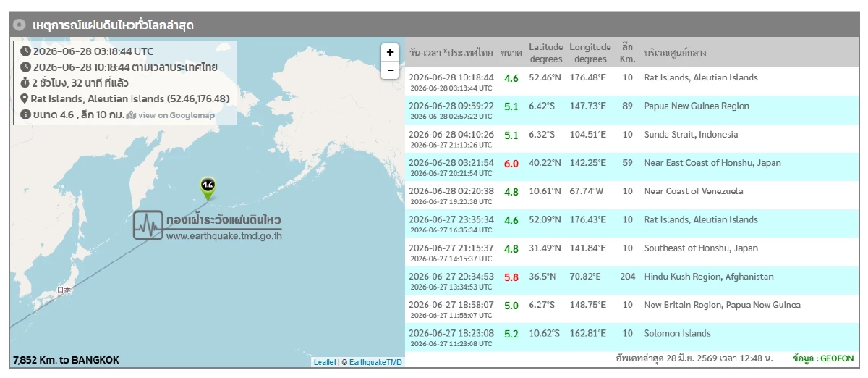Click the 4.6 magnitude map marker

click(x=208, y=188)
